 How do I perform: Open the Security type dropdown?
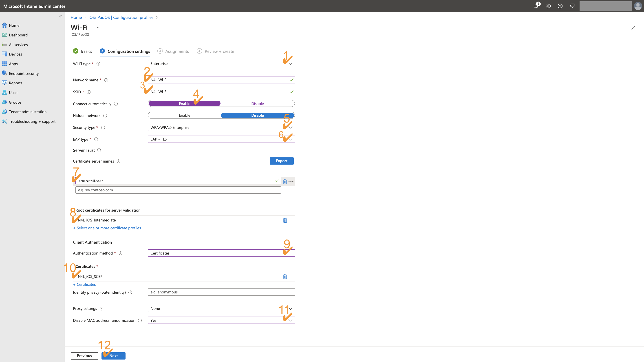290,127
